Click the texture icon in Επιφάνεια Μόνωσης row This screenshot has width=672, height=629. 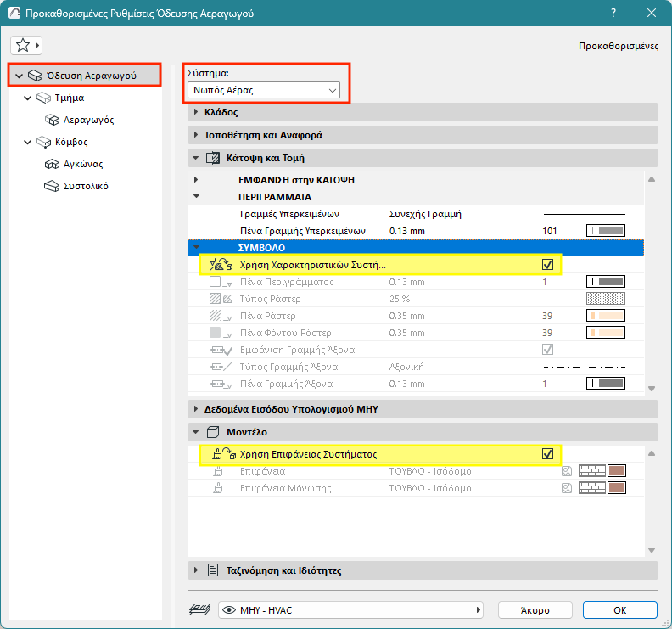(567, 488)
